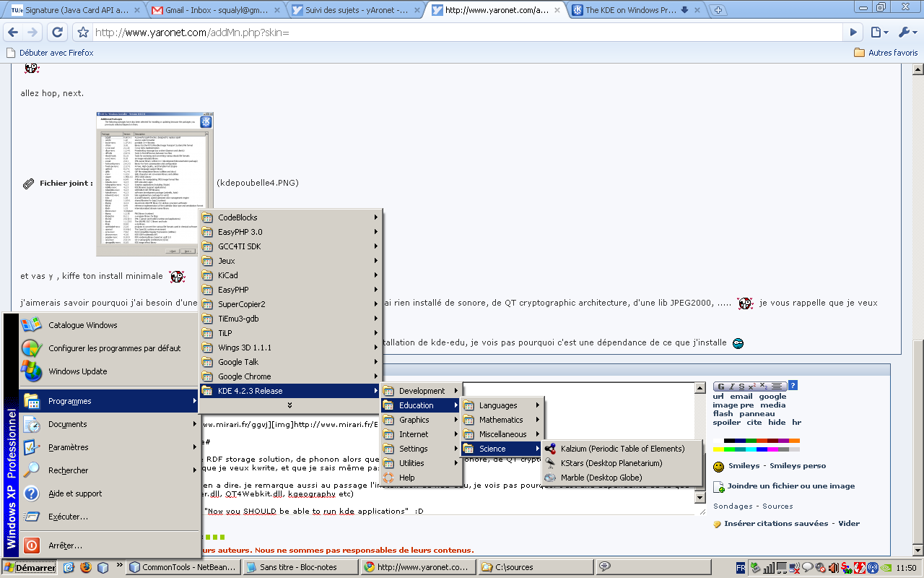Expand the Mathematics submenu
Screen dimensions: 924x578
(502, 420)
